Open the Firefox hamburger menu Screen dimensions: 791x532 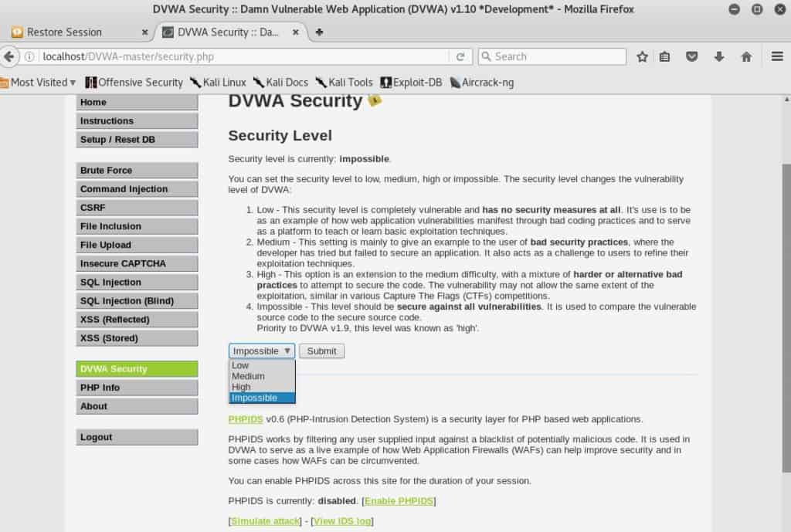(x=777, y=56)
